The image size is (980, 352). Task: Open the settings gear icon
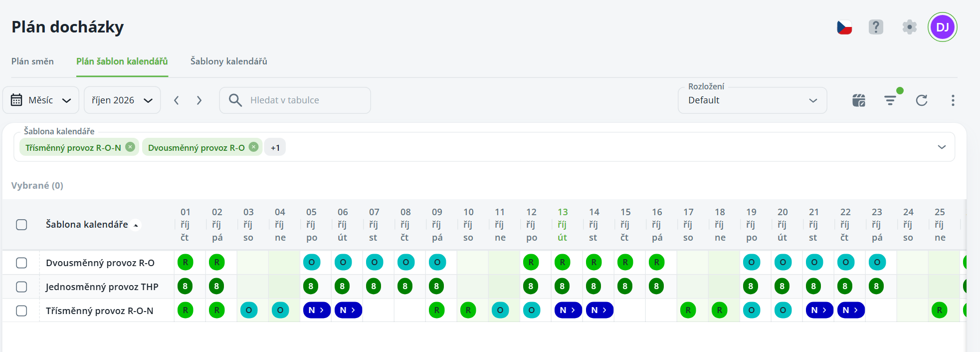910,27
